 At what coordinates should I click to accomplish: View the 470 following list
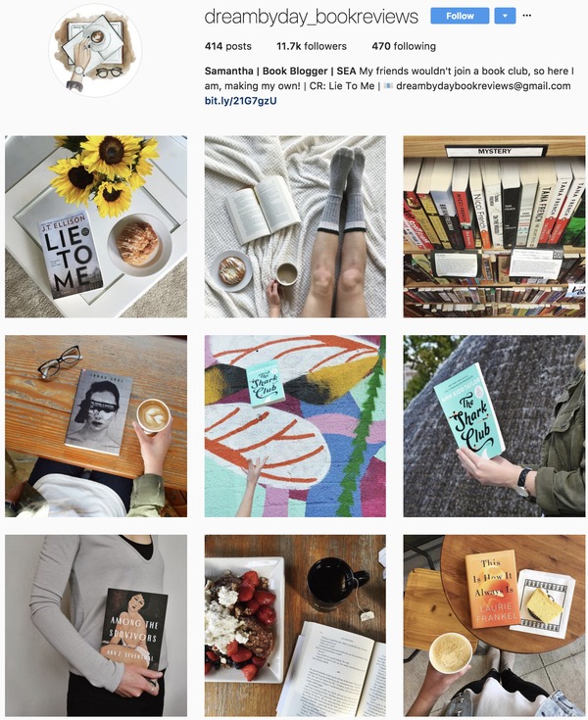[x=404, y=46]
